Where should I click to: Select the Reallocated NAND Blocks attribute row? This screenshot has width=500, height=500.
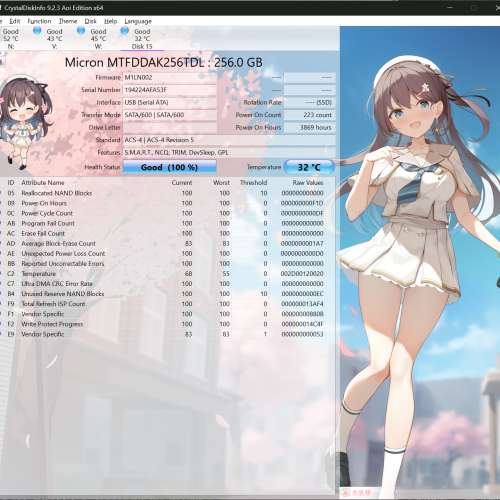163,193
